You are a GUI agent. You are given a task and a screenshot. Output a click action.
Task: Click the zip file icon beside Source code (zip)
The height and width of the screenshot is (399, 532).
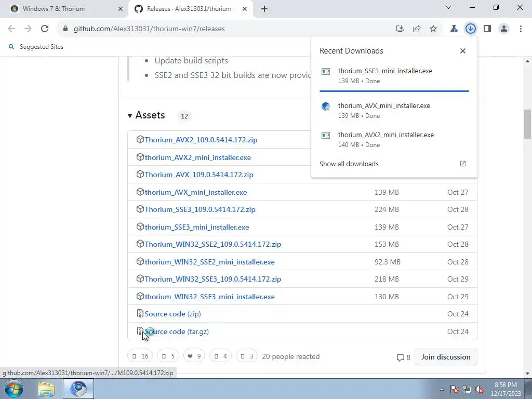point(140,313)
